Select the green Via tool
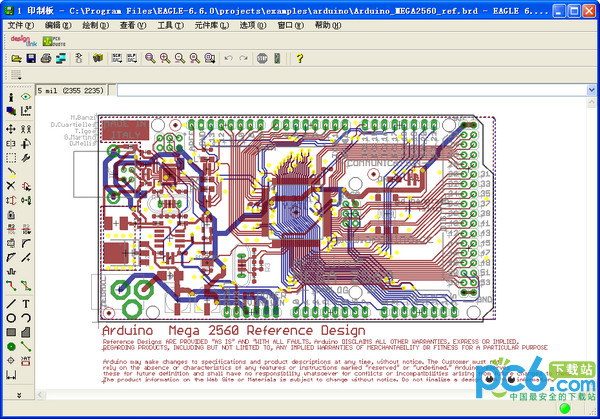The width and height of the screenshot is (600, 419). pyautogui.click(x=11, y=347)
